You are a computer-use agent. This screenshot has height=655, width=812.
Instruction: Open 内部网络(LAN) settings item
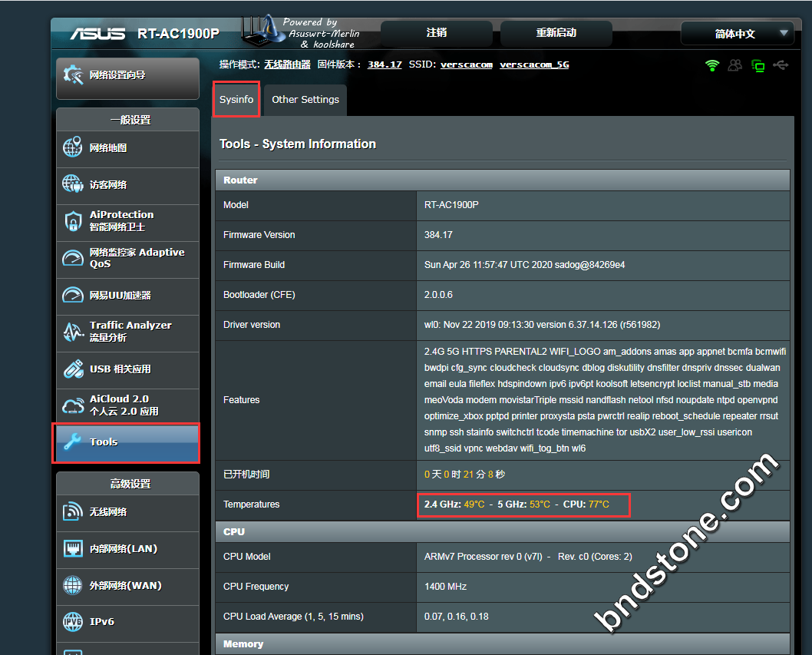[127, 549]
